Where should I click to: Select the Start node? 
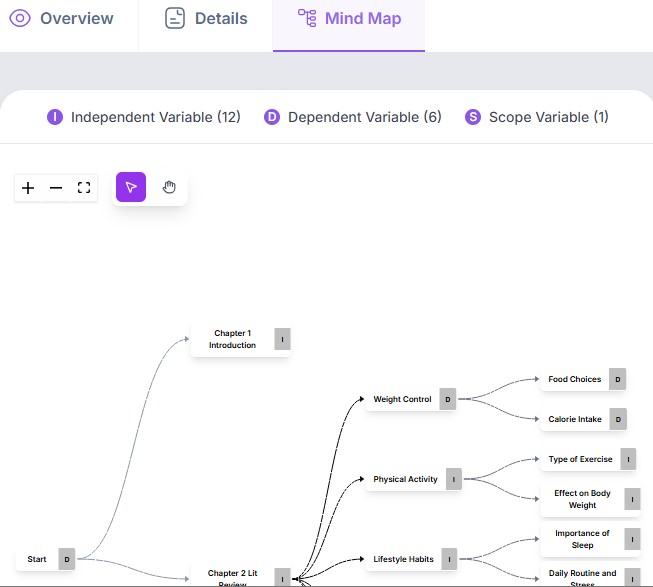pyautogui.click(x=46, y=559)
